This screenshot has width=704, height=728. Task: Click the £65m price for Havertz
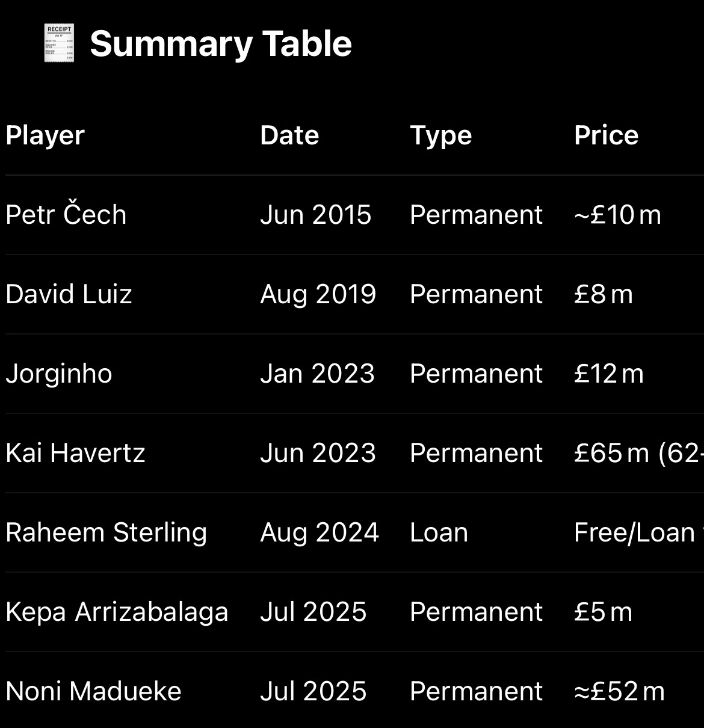tap(611, 453)
